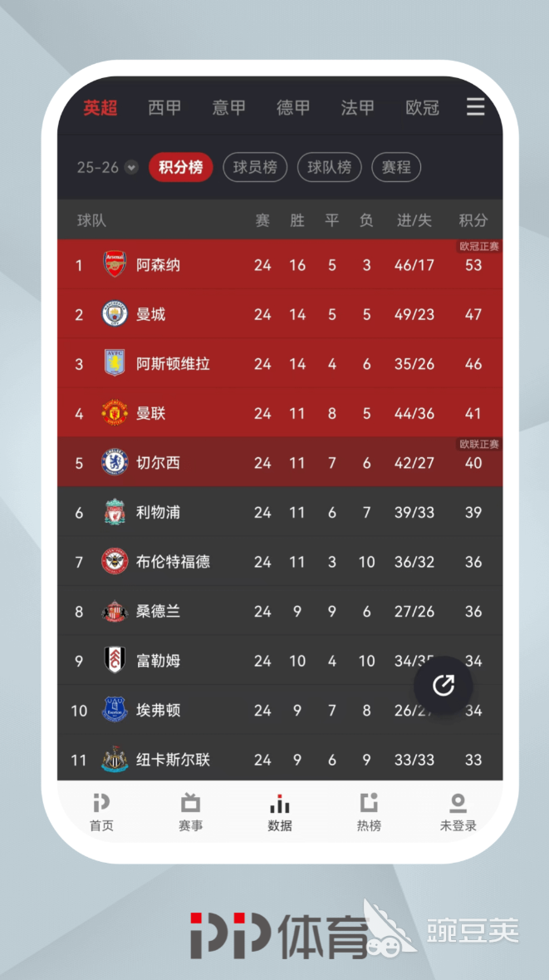Open the 切尔西 team row
The width and height of the screenshot is (549, 980).
(x=279, y=462)
